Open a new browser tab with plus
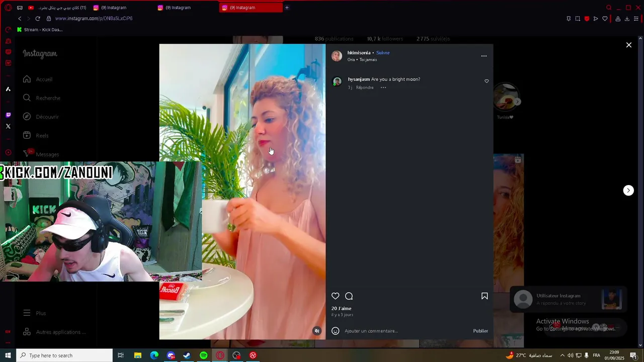The width and height of the screenshot is (644, 362). pos(287,8)
